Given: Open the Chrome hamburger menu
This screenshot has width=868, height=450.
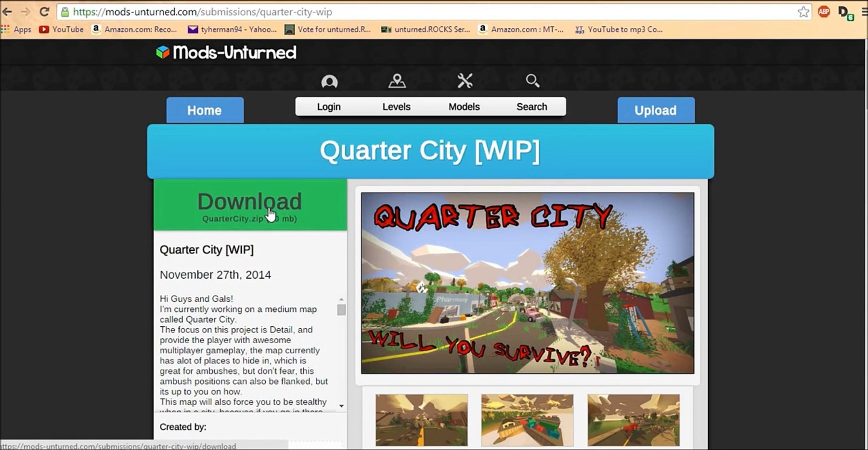Looking at the screenshot, I should click(864, 12).
